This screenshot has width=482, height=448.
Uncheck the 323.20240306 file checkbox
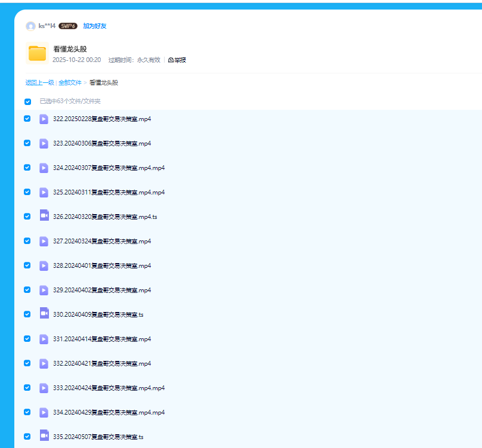point(27,143)
